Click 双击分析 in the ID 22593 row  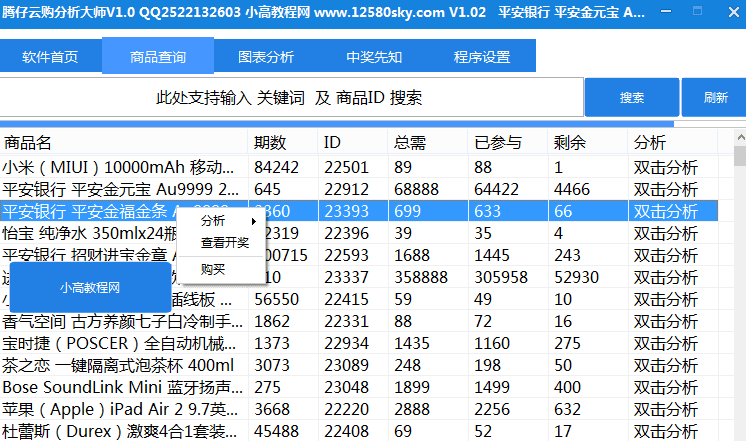coord(666,255)
